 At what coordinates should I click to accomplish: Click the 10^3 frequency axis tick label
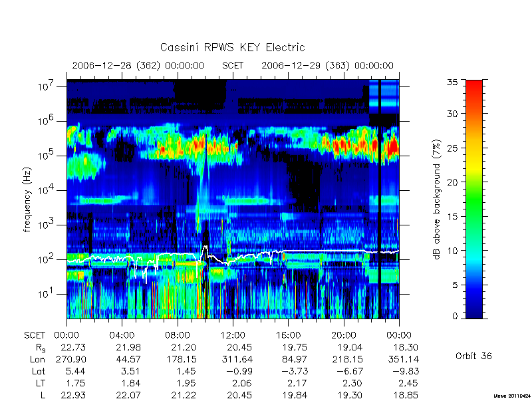coord(46,224)
